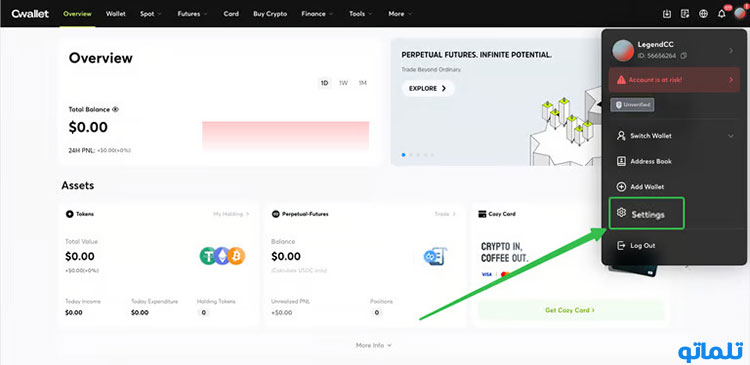This screenshot has height=365, width=750.
Task: Go to the Card tab
Action: [x=231, y=14]
